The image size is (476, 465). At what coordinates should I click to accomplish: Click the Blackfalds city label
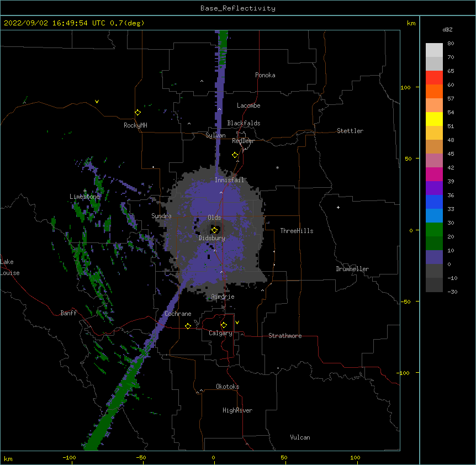[244, 123]
